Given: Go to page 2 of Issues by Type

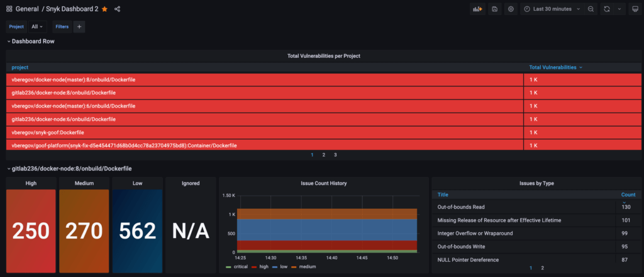Looking at the screenshot, I should (x=542, y=268).
